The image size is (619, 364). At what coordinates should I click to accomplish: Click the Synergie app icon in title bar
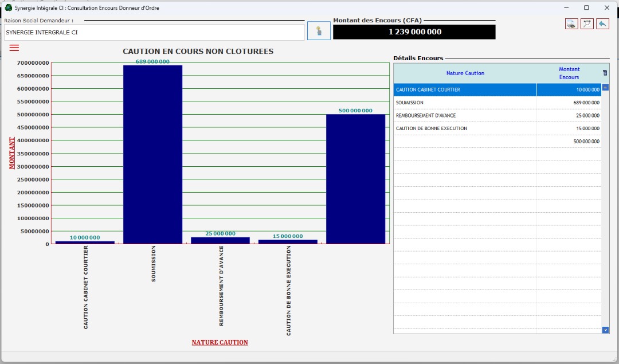point(8,8)
